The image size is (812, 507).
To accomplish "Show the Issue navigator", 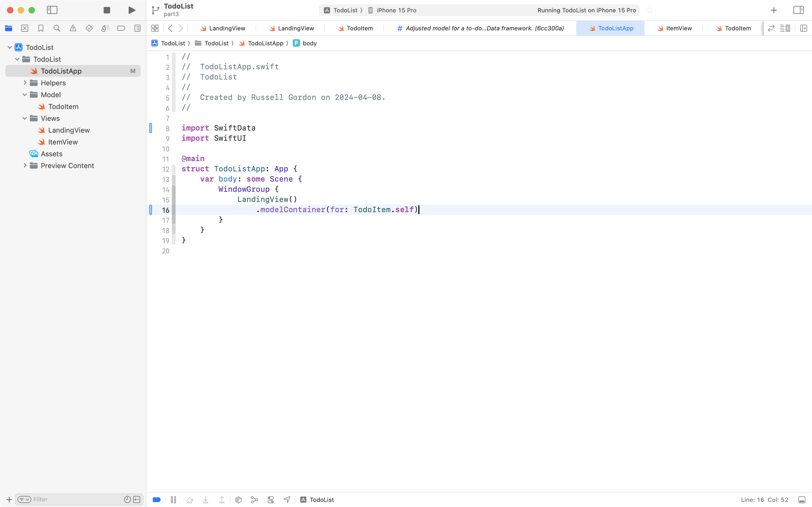I will tap(73, 28).
